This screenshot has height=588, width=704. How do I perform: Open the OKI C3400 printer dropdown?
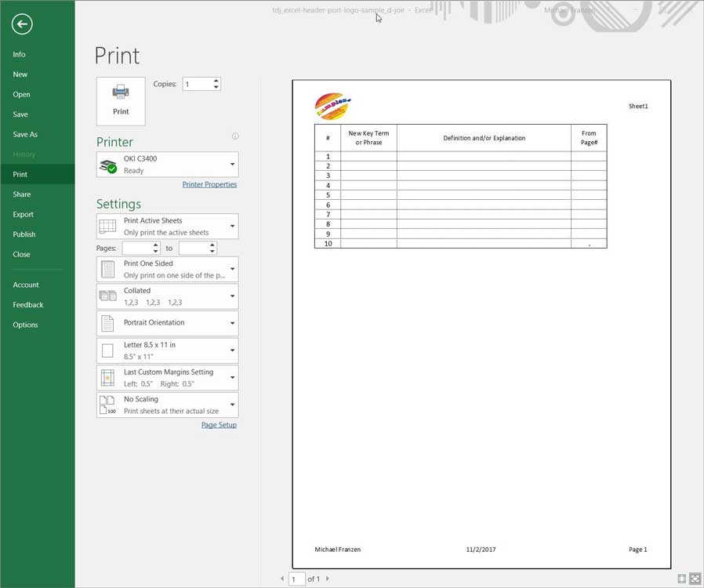click(x=167, y=165)
